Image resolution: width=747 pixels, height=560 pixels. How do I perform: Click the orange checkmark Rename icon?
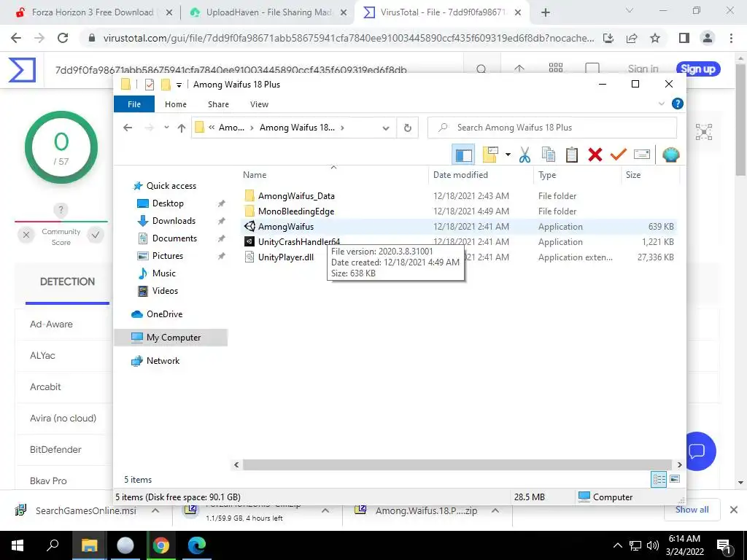point(619,155)
